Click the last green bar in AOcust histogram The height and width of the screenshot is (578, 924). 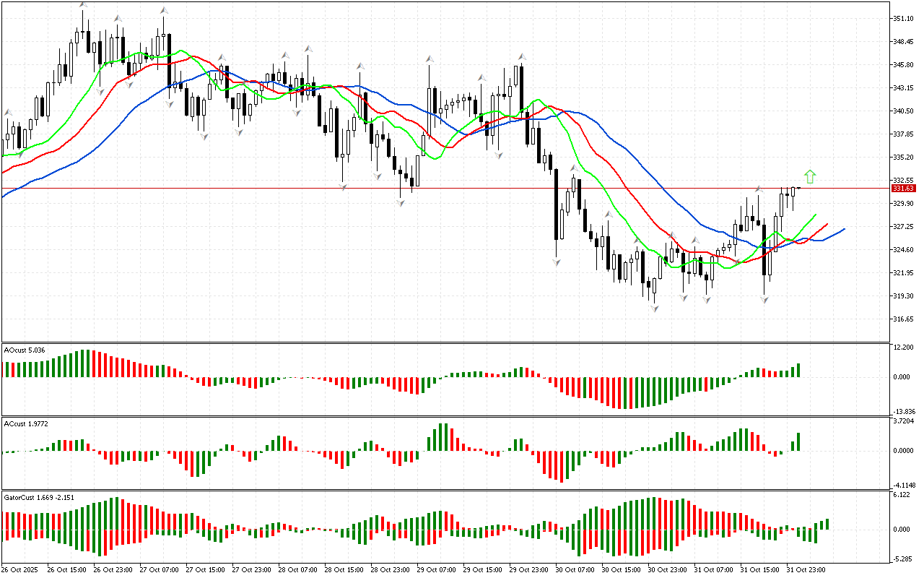(798, 370)
